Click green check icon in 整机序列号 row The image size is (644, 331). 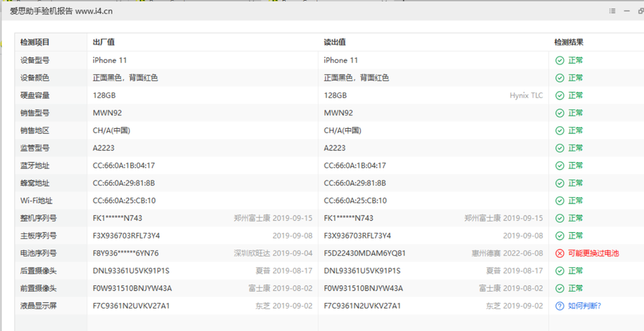[560, 218]
